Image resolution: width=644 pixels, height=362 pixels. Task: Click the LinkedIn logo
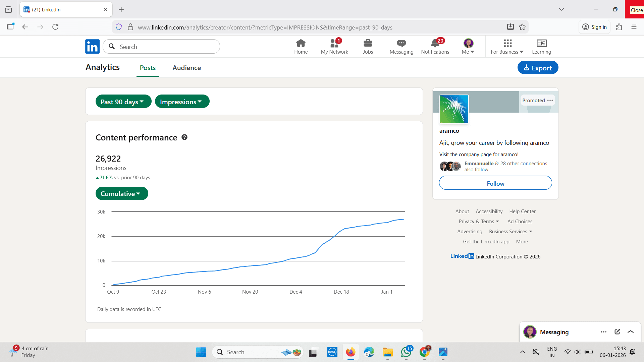pos(92,47)
